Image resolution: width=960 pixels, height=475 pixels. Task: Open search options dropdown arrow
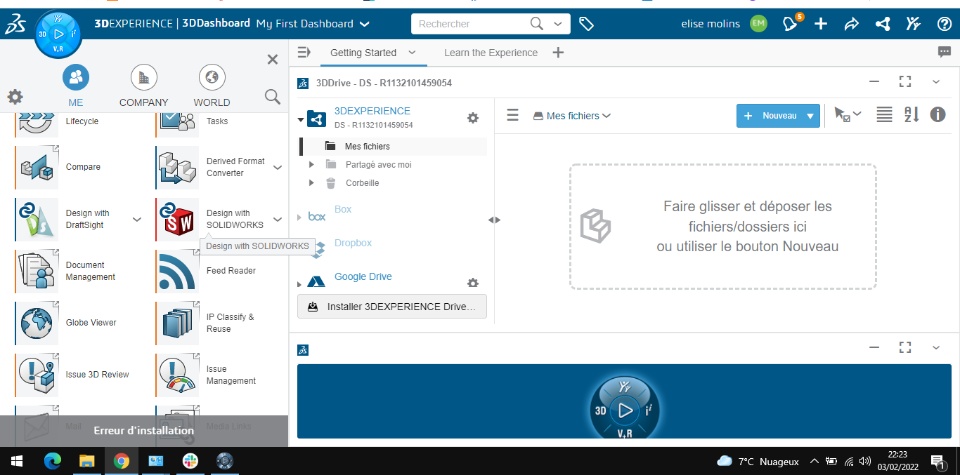point(558,24)
